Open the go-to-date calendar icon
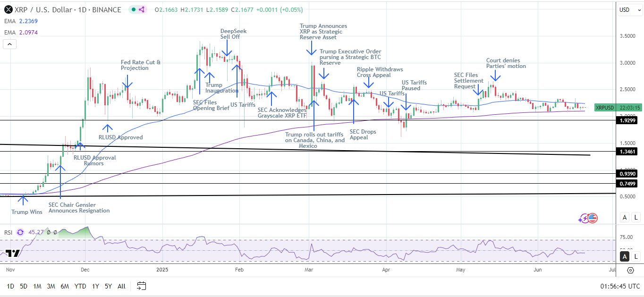 tap(142, 286)
